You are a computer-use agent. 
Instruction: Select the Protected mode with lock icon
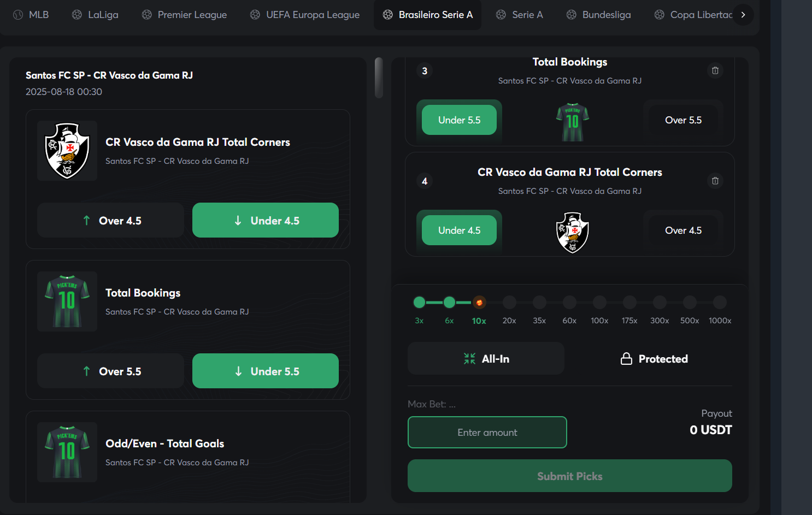pyautogui.click(x=654, y=358)
